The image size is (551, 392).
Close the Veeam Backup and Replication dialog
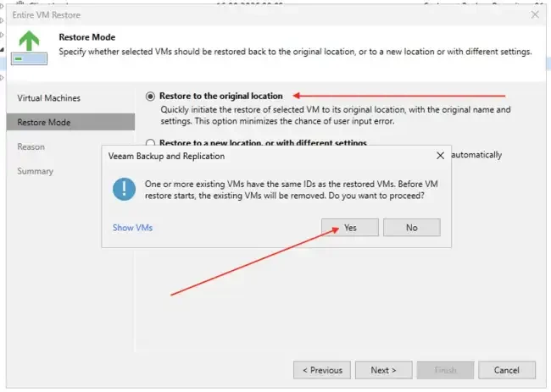click(x=440, y=156)
